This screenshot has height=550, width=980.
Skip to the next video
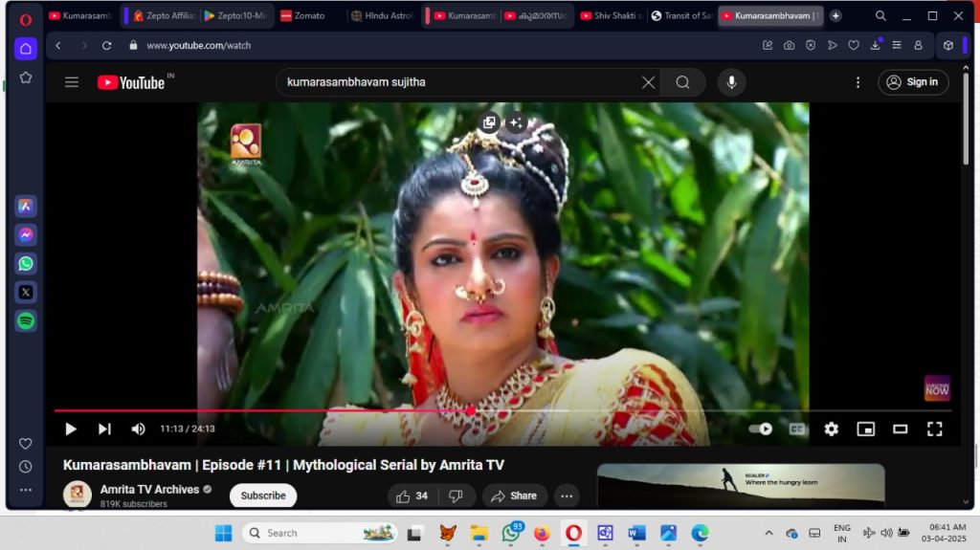pos(104,429)
